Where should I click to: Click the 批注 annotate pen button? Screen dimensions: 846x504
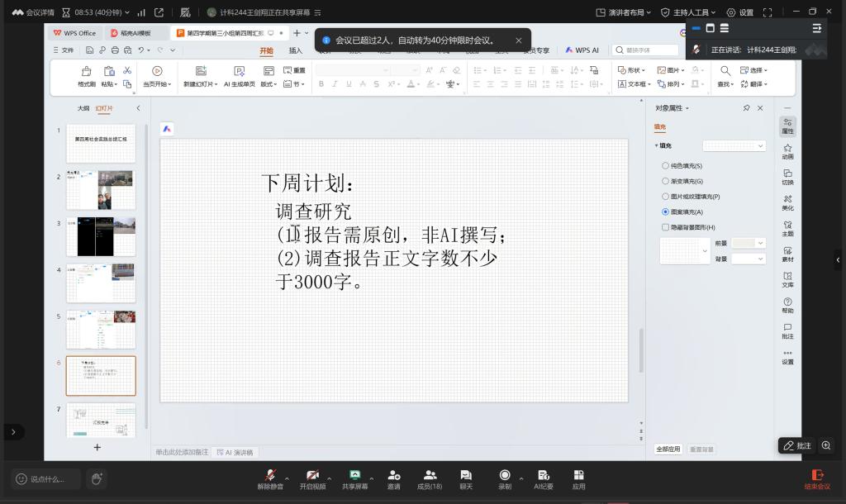point(796,445)
